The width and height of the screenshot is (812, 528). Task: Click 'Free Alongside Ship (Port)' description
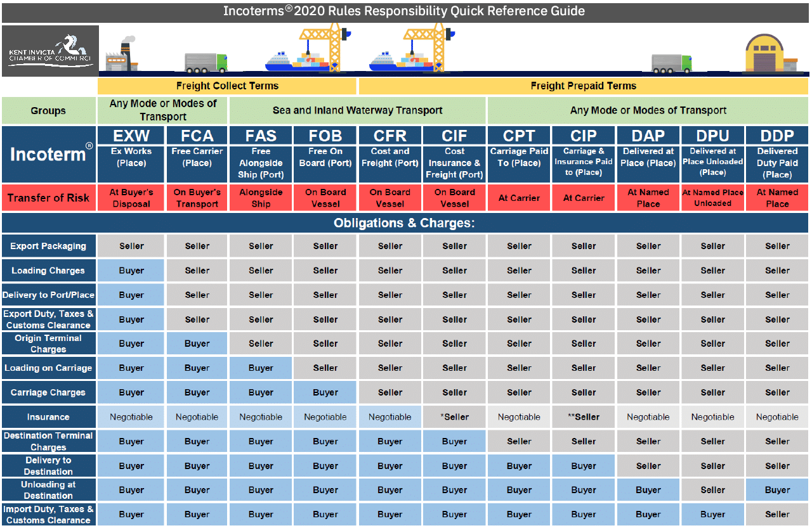point(261,163)
